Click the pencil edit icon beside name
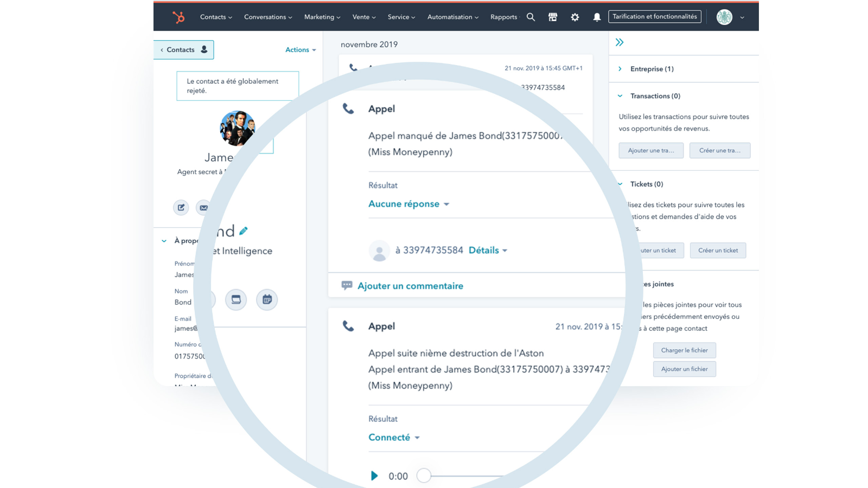The width and height of the screenshot is (868, 488). click(x=244, y=231)
